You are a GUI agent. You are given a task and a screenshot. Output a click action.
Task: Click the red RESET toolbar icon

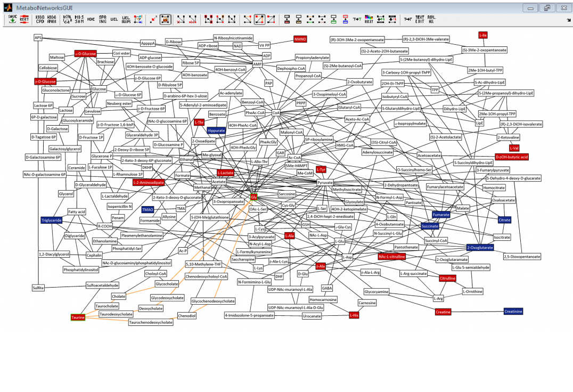pos(24,19)
